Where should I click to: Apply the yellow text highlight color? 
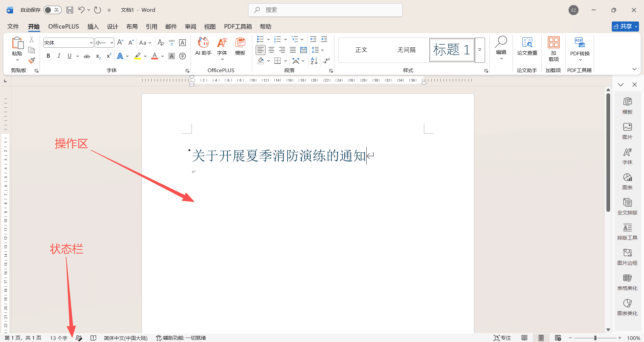(x=138, y=56)
